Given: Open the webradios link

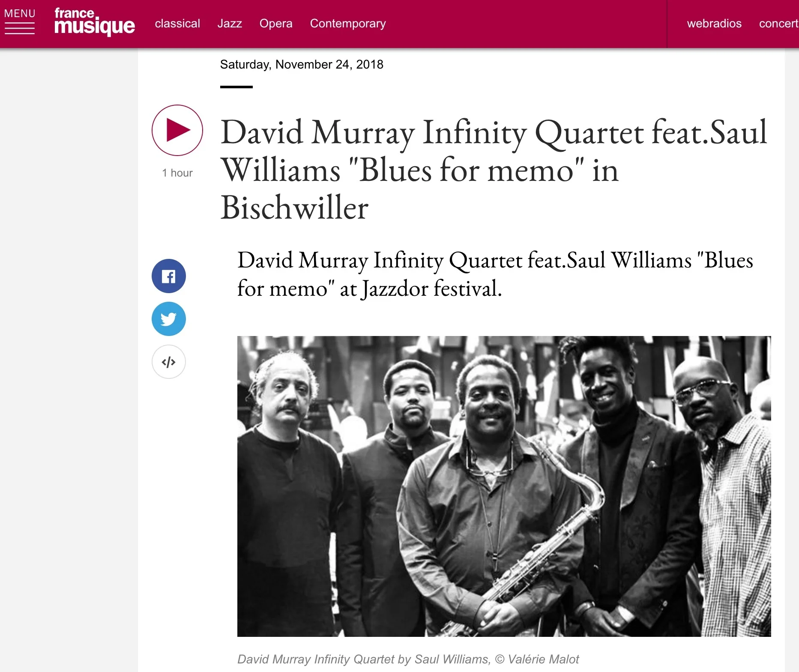Looking at the screenshot, I should [714, 24].
